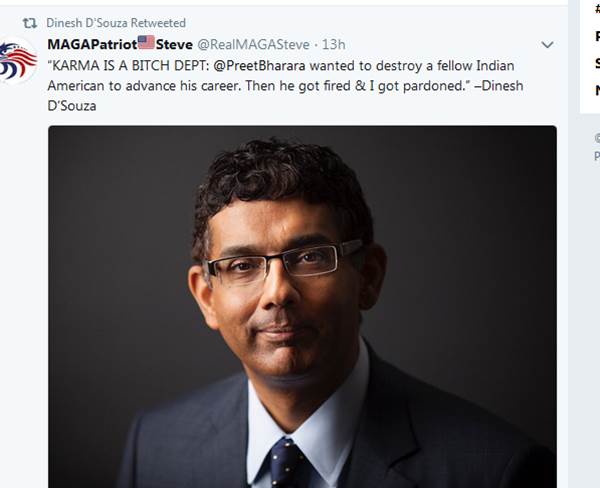Click the American flag emoji in username

click(146, 42)
